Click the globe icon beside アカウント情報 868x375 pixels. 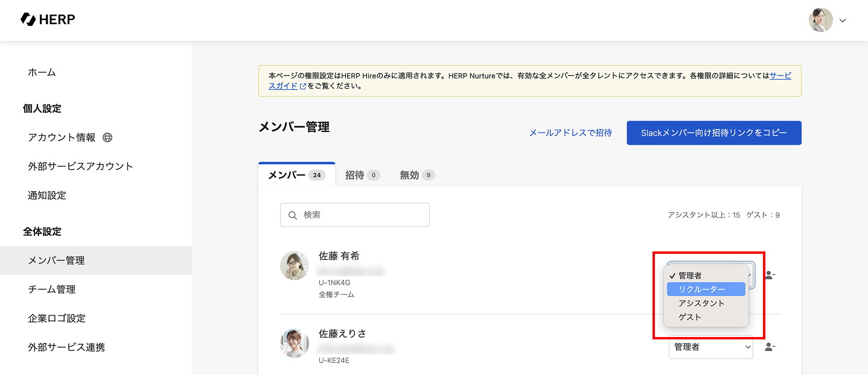(107, 137)
